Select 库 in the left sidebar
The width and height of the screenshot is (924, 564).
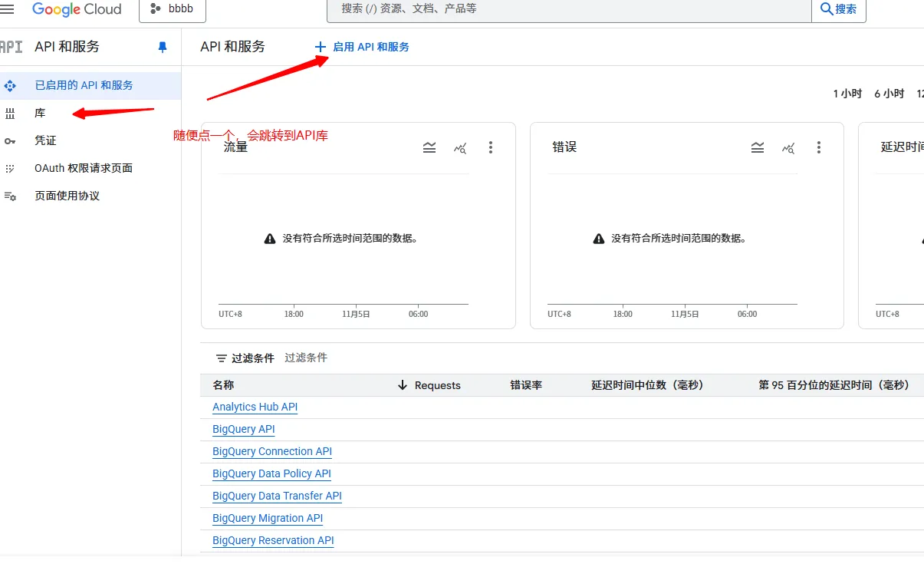pos(40,113)
